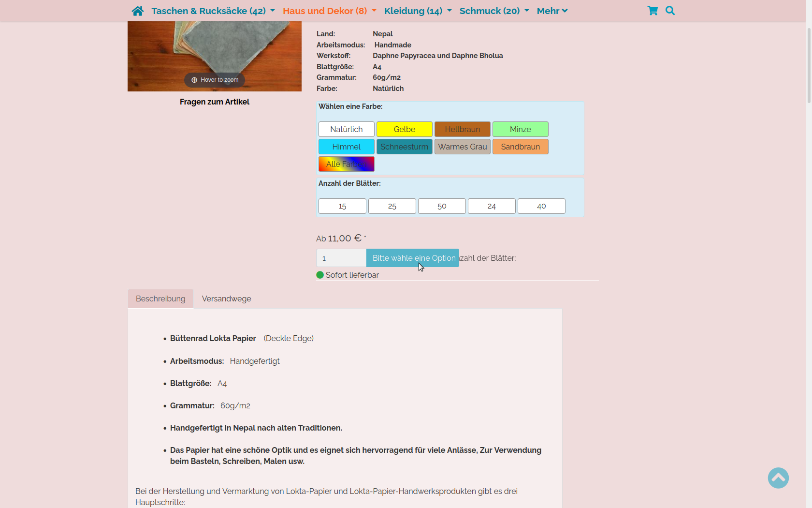The height and width of the screenshot is (508, 812).
Task: Select 24 sheets option
Action: [x=492, y=206]
